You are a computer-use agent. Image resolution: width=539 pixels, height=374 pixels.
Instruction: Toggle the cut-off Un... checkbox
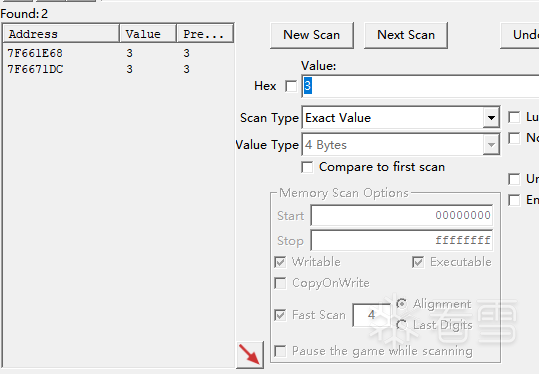click(514, 179)
